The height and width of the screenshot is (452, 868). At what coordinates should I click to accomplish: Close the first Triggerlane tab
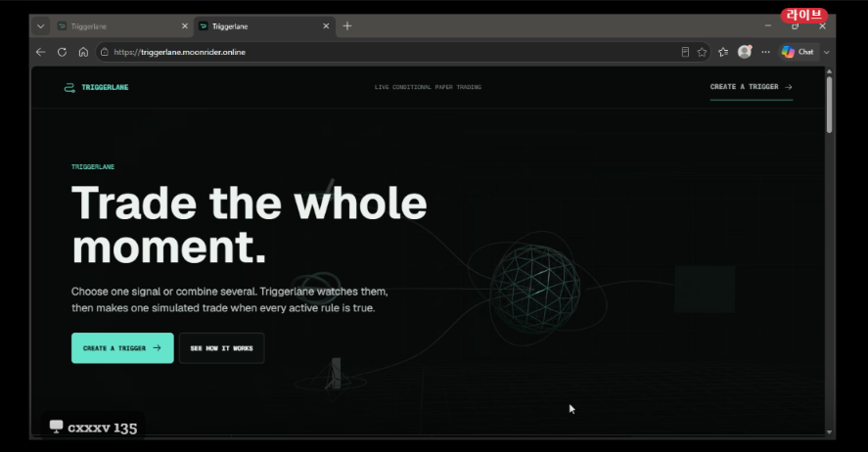[185, 26]
